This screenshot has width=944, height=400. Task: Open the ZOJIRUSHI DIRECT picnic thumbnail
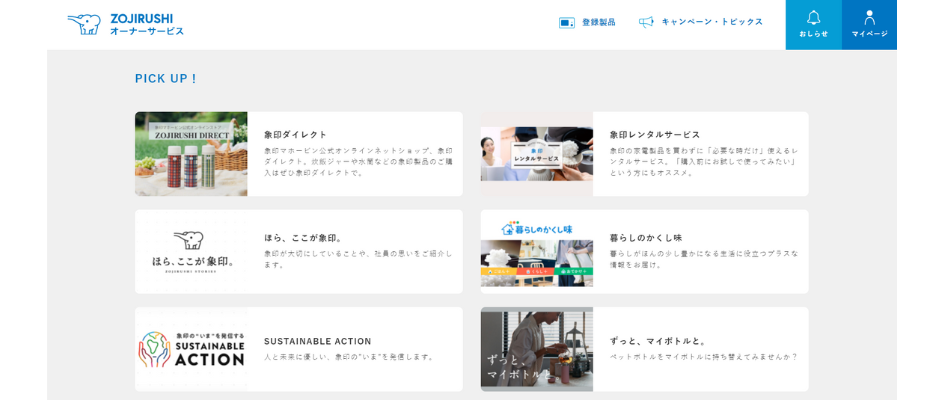[x=191, y=154]
